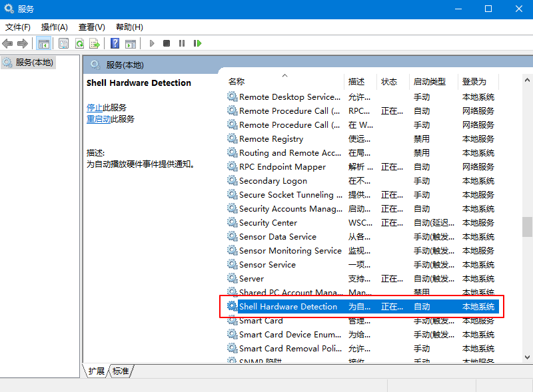Open the Properties toolbar icon
Image resolution: width=533 pixels, height=392 pixels.
pos(63,43)
